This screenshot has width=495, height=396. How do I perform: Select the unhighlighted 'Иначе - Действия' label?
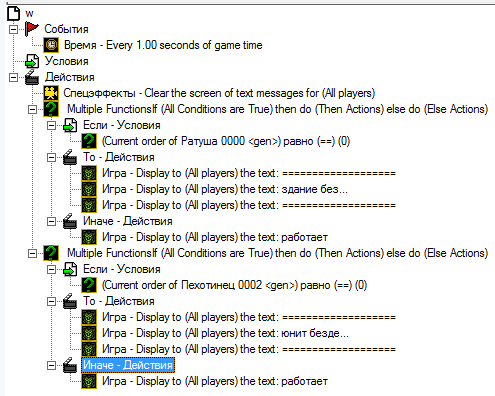[x=128, y=221]
